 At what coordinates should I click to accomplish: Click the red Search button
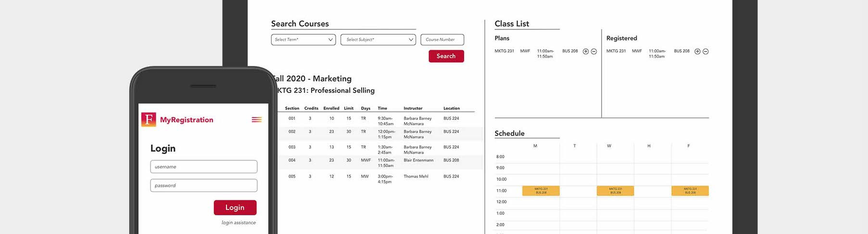point(446,56)
